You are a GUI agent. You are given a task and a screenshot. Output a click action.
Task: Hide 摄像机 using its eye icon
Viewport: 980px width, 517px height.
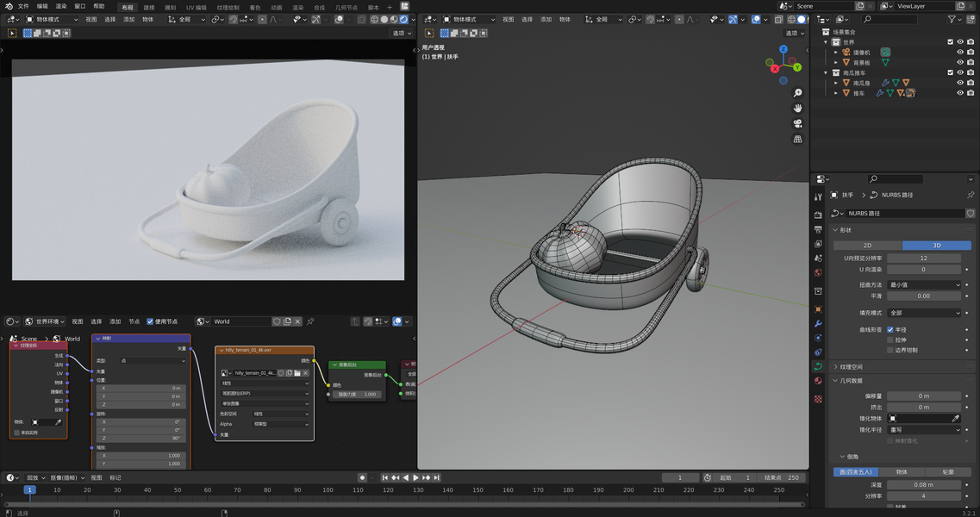[960, 52]
